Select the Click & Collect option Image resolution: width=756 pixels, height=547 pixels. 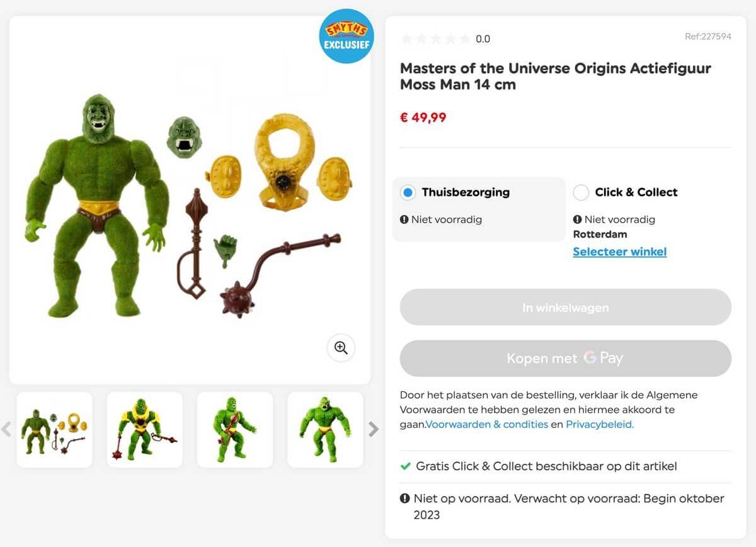coord(581,192)
